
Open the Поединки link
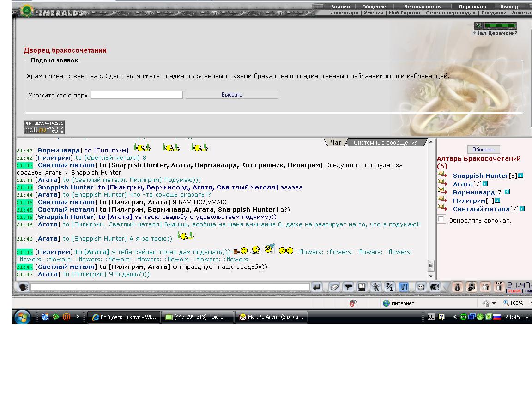pyautogui.click(x=494, y=13)
